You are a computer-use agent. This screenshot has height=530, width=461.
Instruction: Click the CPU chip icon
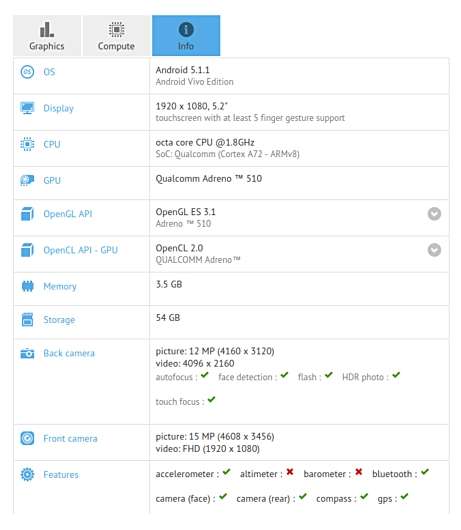click(27, 144)
